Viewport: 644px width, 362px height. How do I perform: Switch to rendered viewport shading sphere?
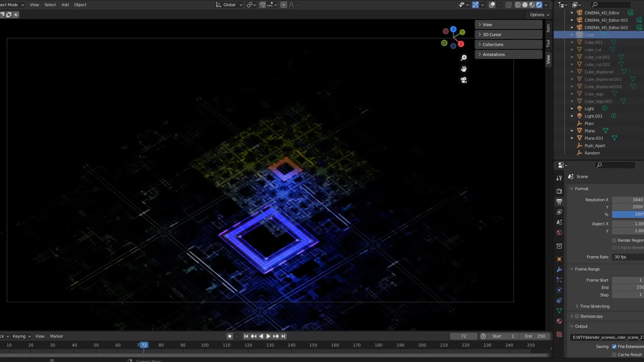(539, 5)
